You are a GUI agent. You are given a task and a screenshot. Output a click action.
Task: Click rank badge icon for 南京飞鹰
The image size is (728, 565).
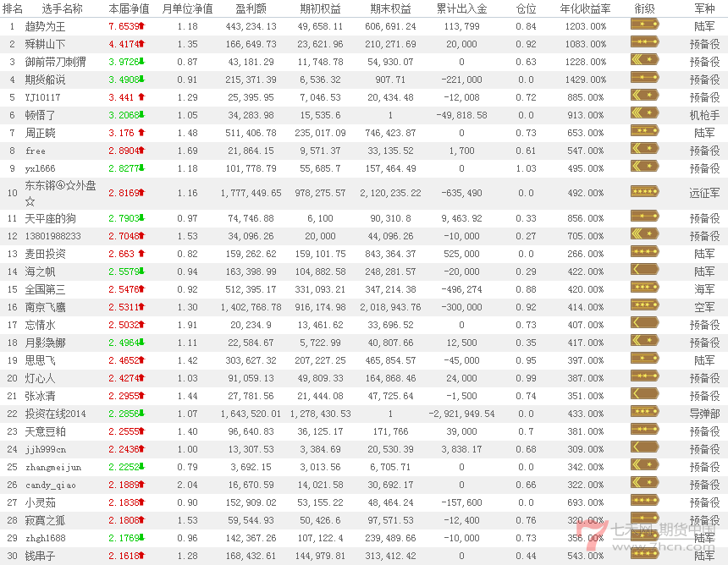coord(645,305)
